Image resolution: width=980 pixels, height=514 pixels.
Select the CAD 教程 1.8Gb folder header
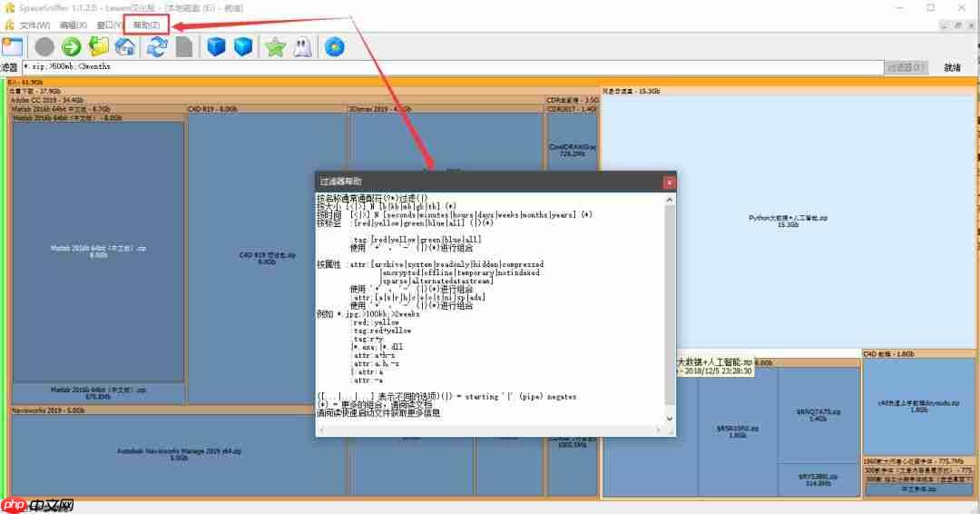click(x=918, y=354)
